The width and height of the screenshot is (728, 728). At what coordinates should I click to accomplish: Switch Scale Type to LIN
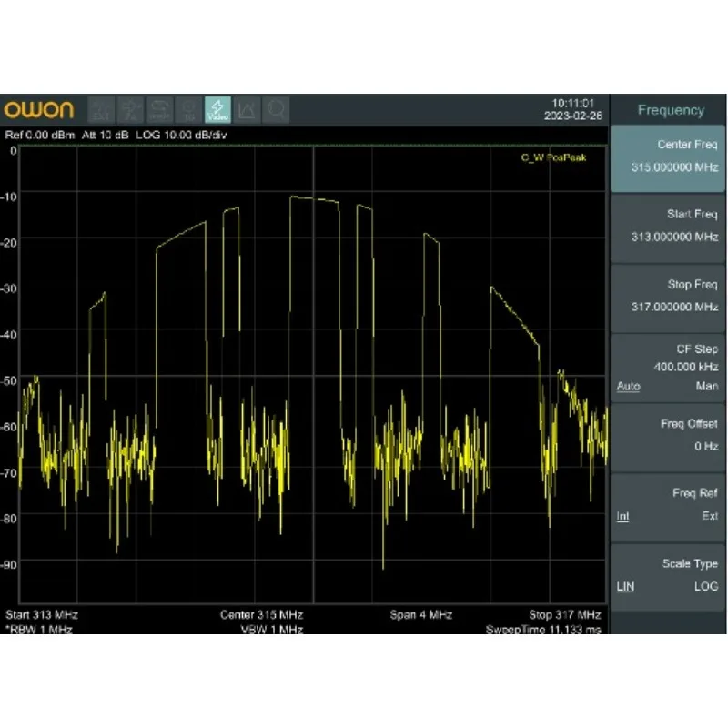[625, 587]
